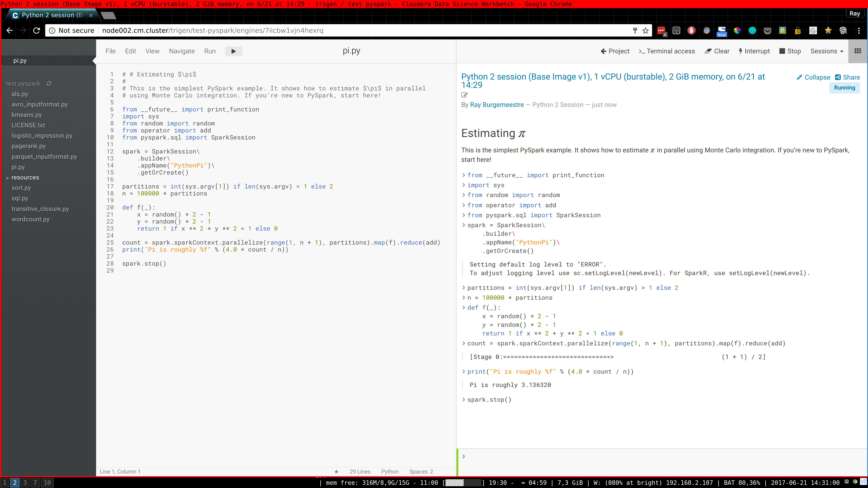Click the test pyspark project name
The image size is (868, 488).
23,84
